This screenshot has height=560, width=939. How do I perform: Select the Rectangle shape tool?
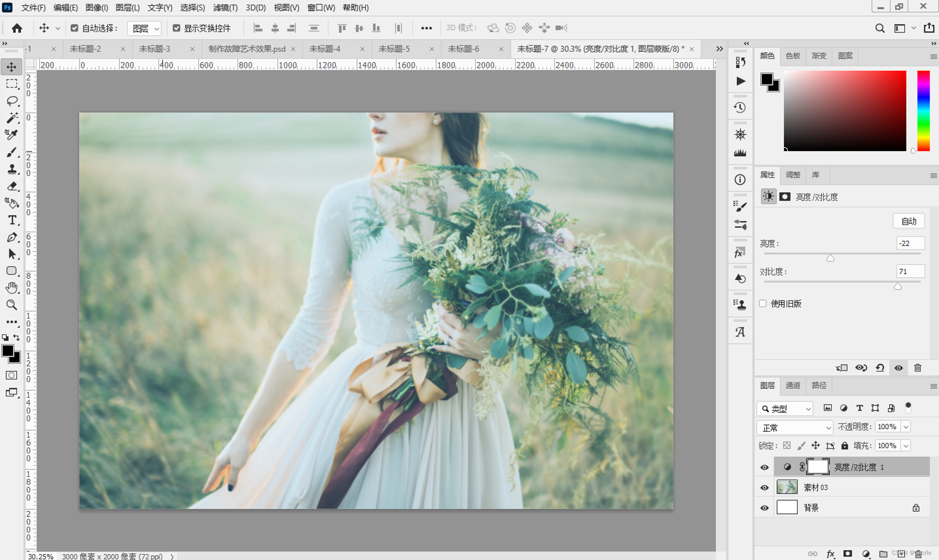tap(12, 271)
